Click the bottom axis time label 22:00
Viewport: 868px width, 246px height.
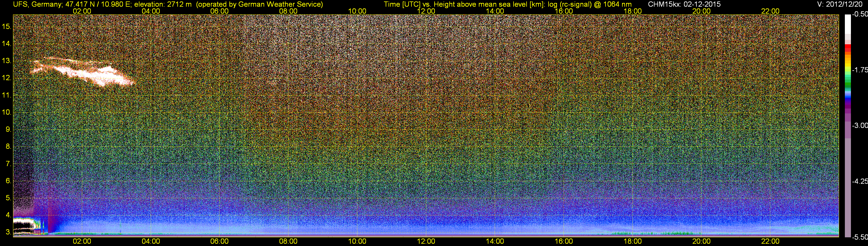(x=770, y=241)
